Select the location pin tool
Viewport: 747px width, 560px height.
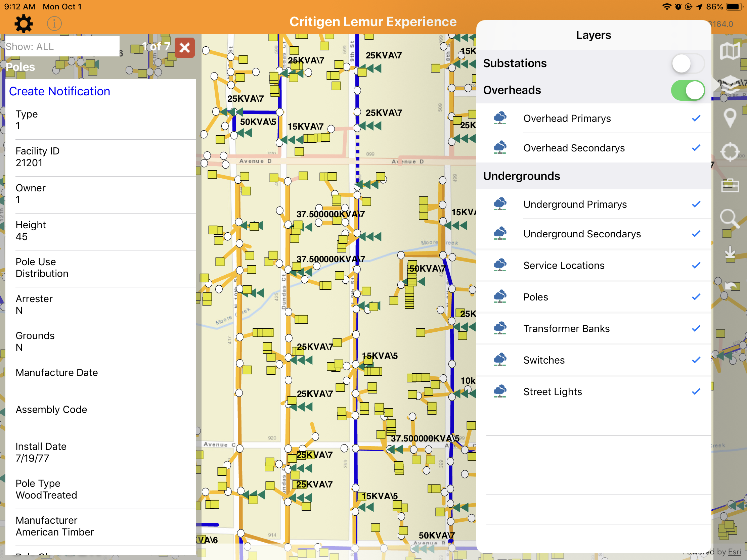point(730,118)
